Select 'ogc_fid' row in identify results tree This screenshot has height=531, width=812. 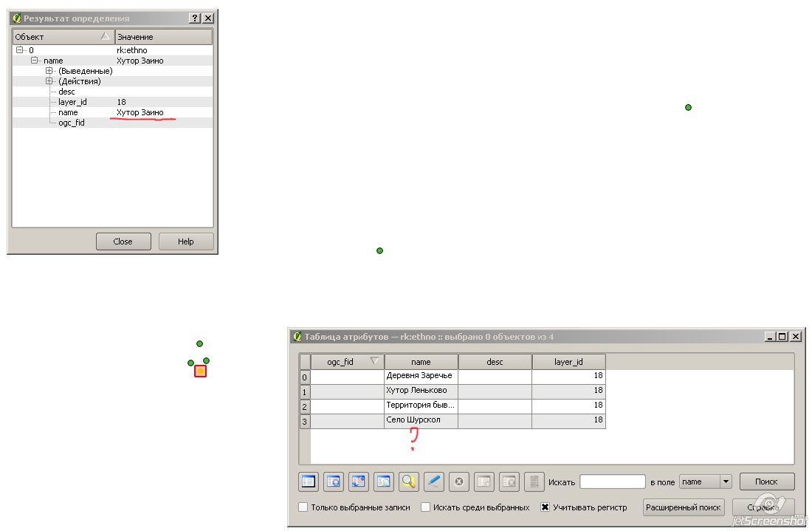tap(112, 123)
